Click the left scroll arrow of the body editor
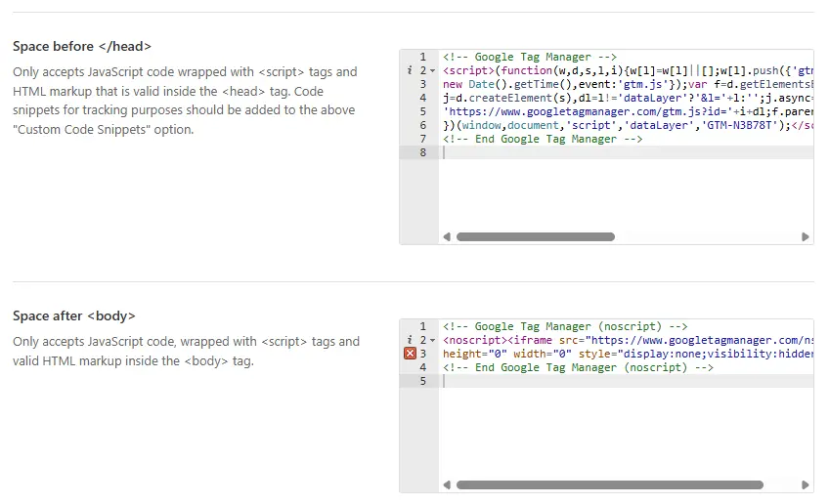The height and width of the screenshot is (504, 829). pos(447,485)
